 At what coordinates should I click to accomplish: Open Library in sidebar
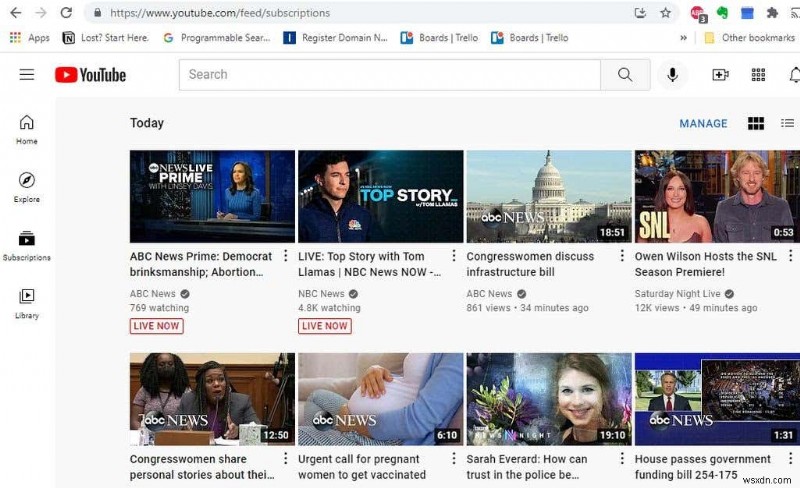(x=27, y=304)
